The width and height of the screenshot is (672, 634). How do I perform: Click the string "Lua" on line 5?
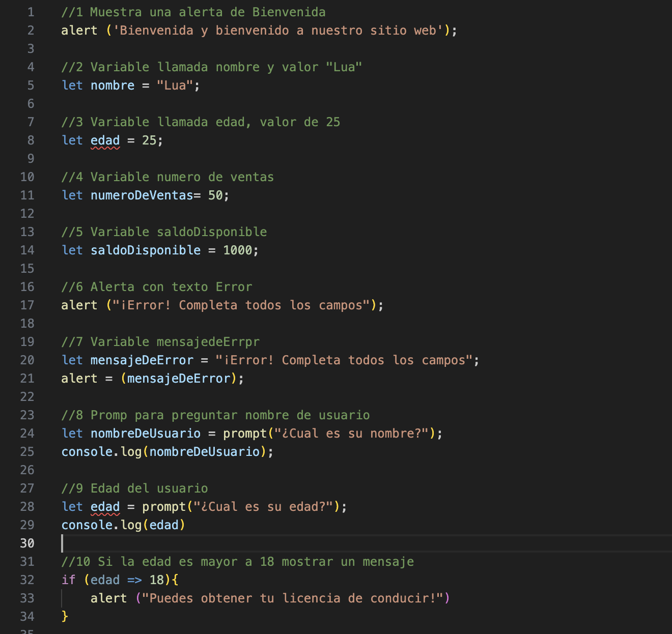(x=175, y=85)
